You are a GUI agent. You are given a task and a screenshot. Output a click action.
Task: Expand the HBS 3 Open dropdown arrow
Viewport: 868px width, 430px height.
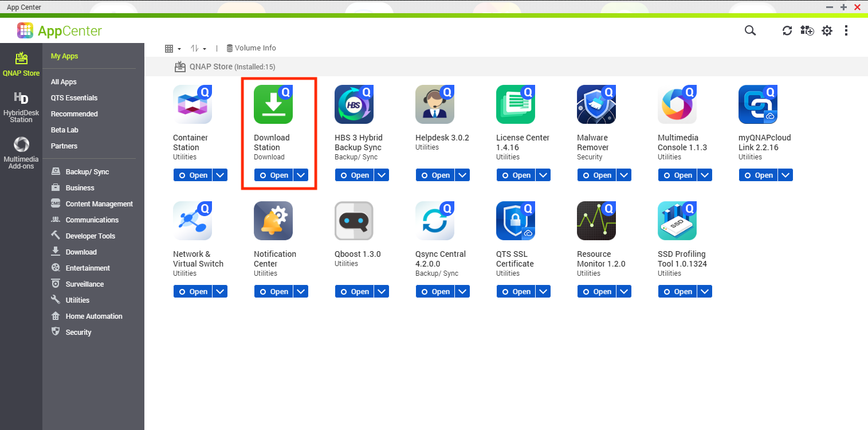tap(382, 175)
